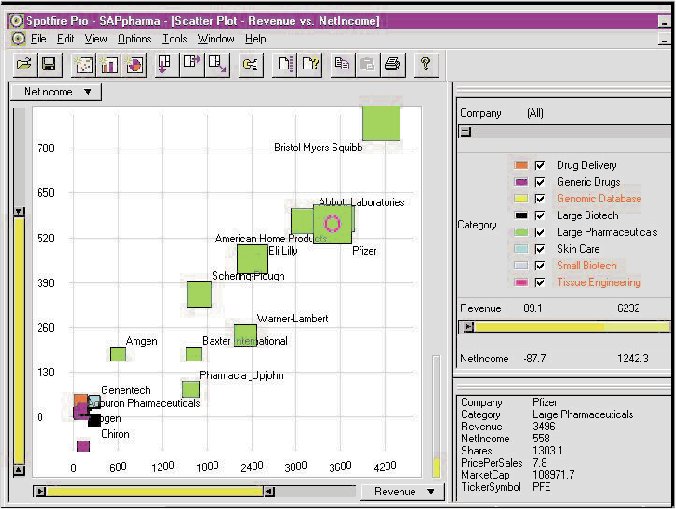
Task: Paste using the toolbar clipboard icon
Action: 368,65
